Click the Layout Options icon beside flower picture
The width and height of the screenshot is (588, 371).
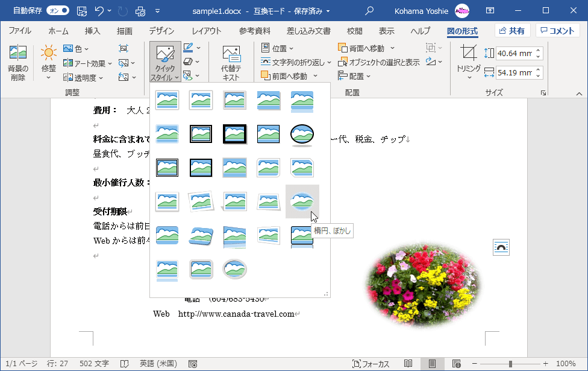[501, 247]
